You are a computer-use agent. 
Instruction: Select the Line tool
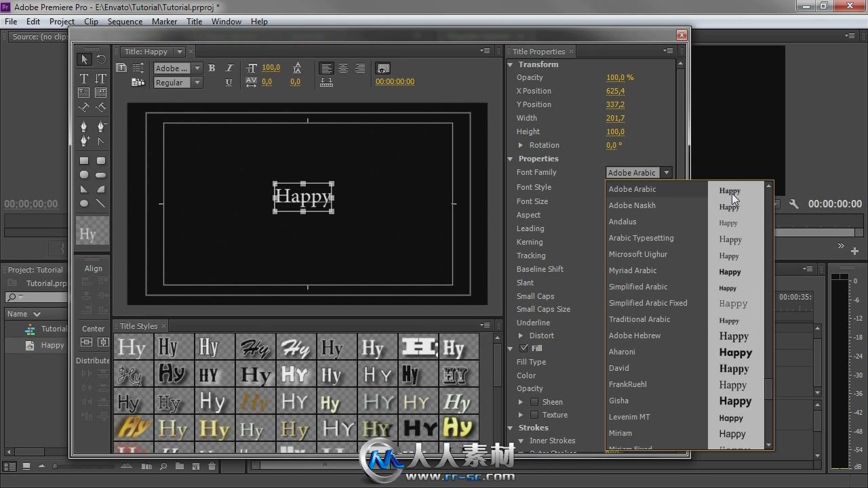pyautogui.click(x=101, y=203)
